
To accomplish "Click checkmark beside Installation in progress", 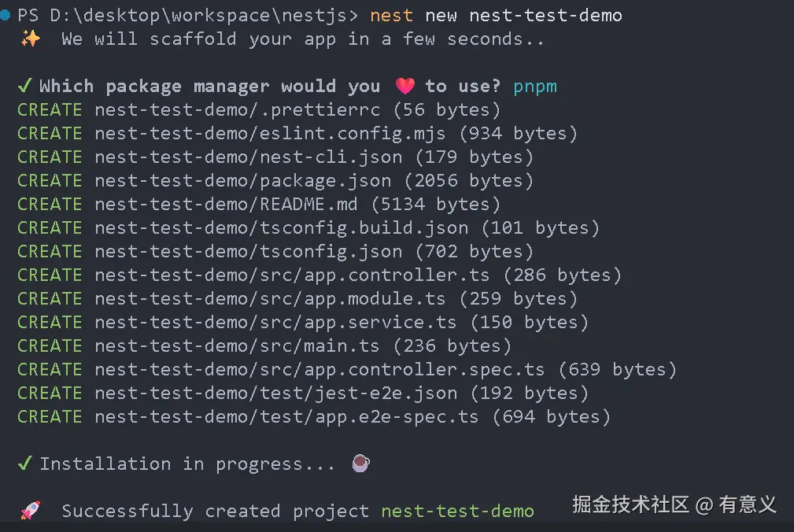I will (25, 464).
